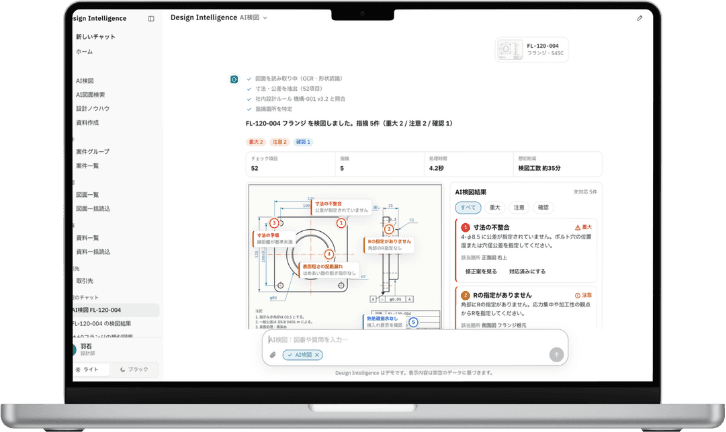
Task: Click the user avatar beside 羽石
Action: coord(74,350)
